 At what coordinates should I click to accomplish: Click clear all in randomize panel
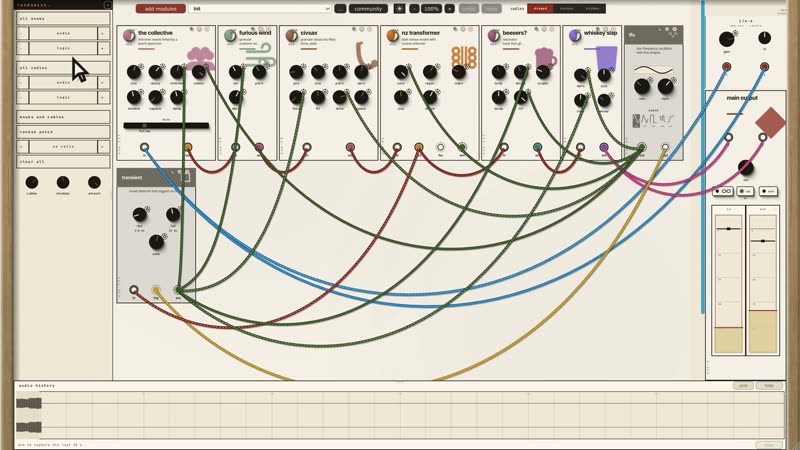click(63, 161)
